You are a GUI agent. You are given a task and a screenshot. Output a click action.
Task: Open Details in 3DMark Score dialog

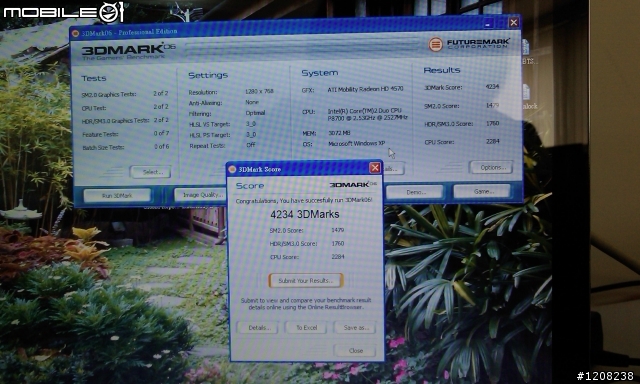point(258,327)
